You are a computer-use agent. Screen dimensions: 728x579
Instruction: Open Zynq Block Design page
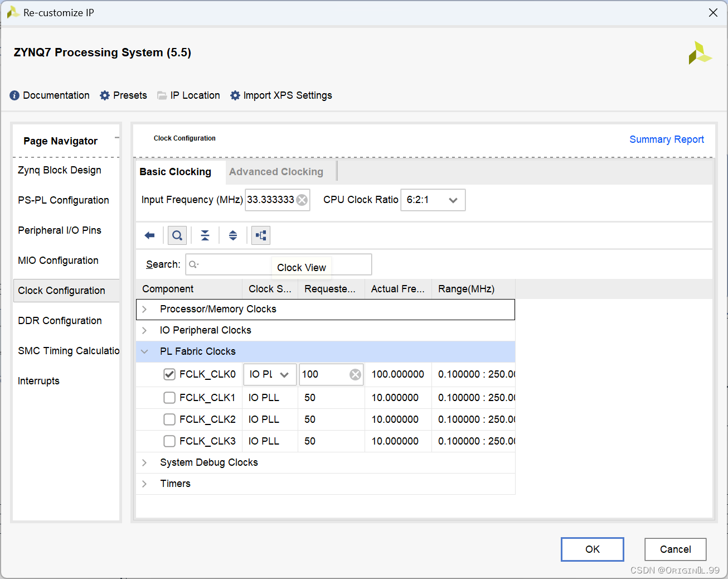(60, 170)
